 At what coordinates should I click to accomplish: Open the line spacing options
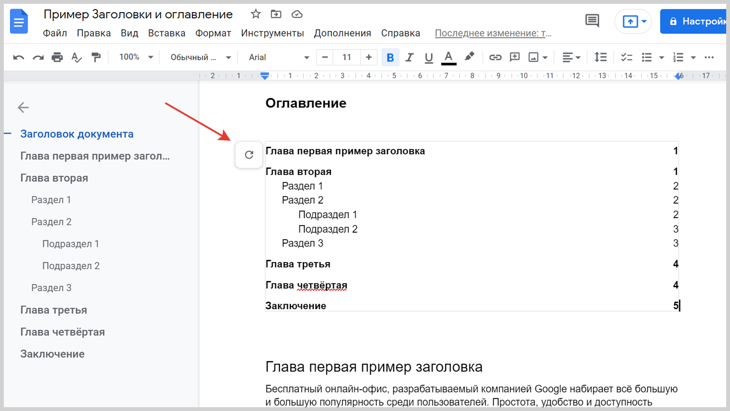601,57
